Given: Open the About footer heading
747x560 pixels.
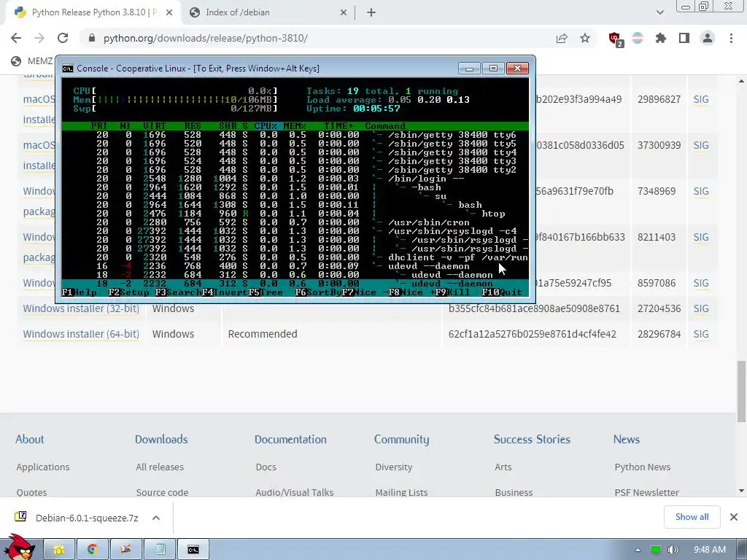Looking at the screenshot, I should [29, 439].
